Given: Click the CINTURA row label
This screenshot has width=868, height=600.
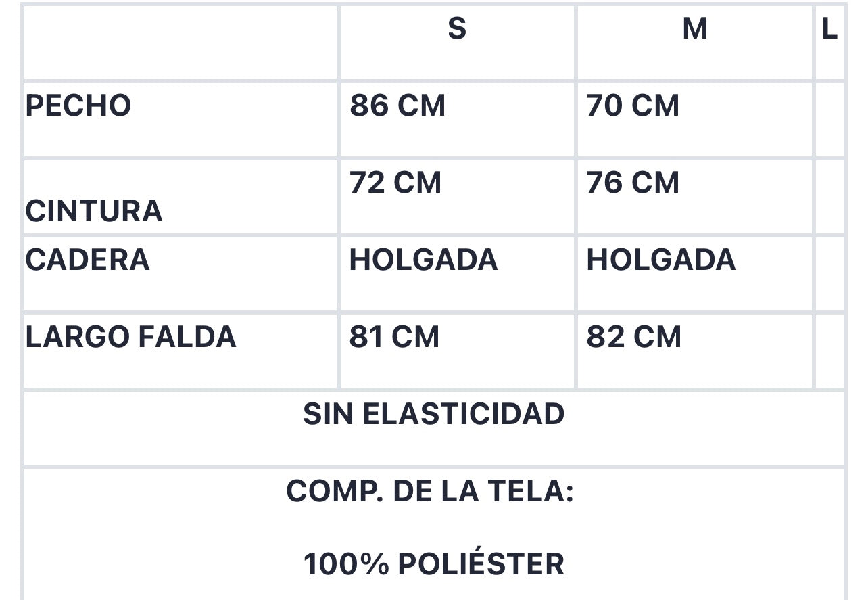Looking at the screenshot, I should click(94, 211).
